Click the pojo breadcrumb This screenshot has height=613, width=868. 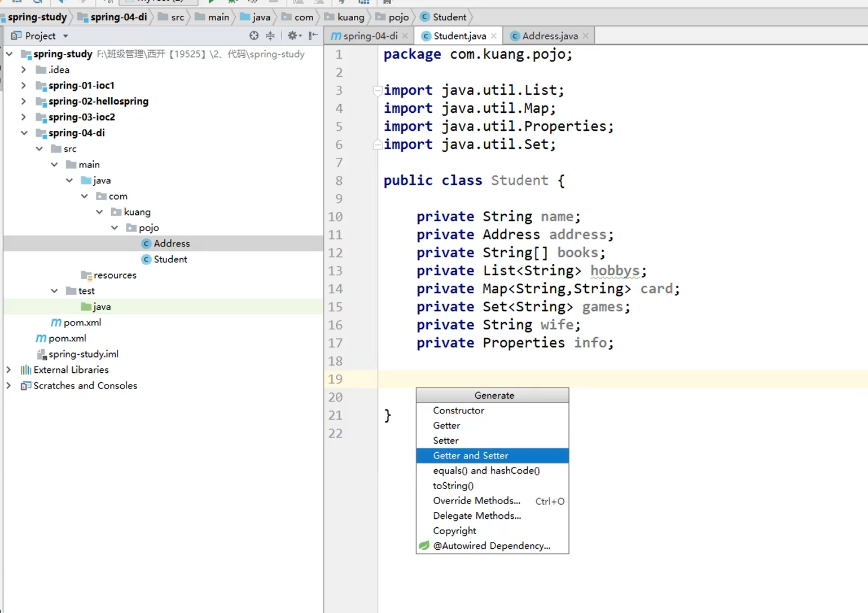point(392,17)
